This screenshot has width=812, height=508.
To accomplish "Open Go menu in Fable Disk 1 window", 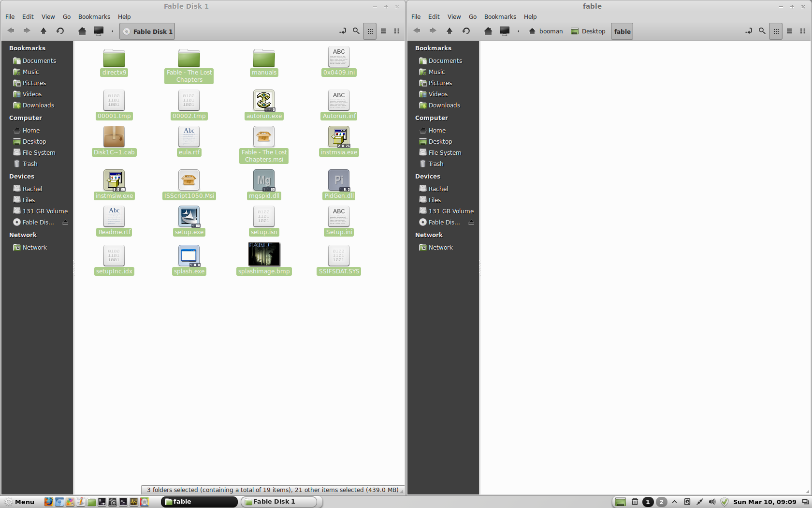I will tap(67, 16).
